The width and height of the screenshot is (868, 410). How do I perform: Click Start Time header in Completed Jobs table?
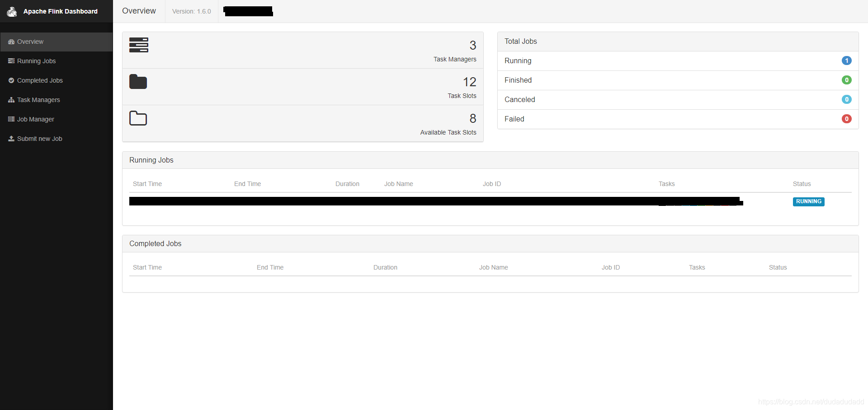[147, 267]
